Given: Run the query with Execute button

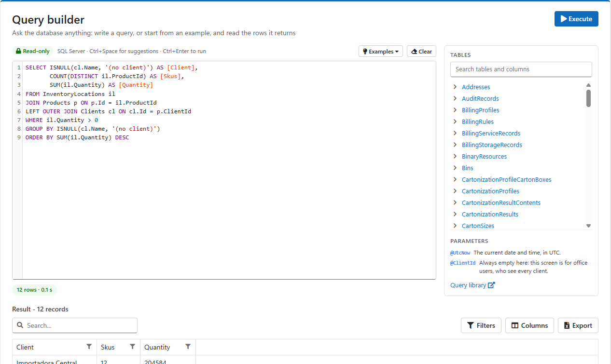Looking at the screenshot, I should point(576,19).
